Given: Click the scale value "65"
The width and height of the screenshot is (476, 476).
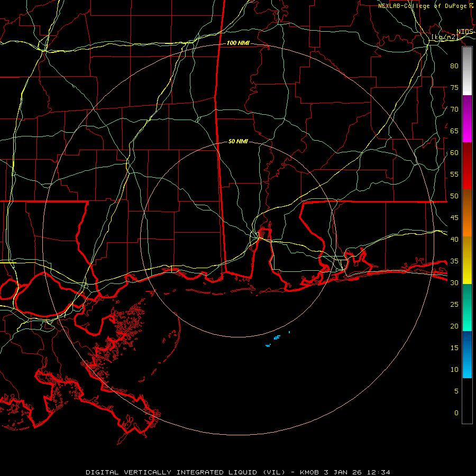Looking at the screenshot, I should click(454, 131).
